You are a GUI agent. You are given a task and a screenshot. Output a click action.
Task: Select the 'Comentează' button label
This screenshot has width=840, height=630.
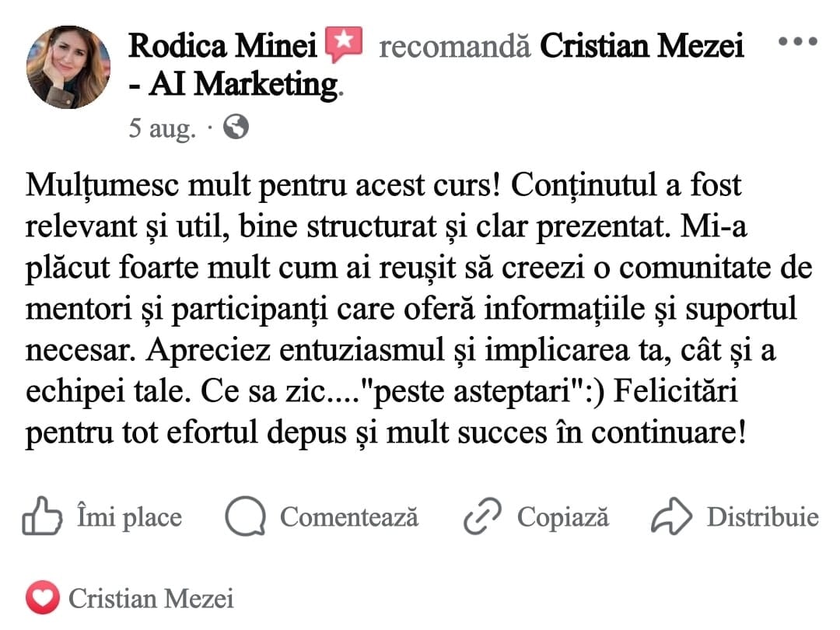(x=348, y=517)
